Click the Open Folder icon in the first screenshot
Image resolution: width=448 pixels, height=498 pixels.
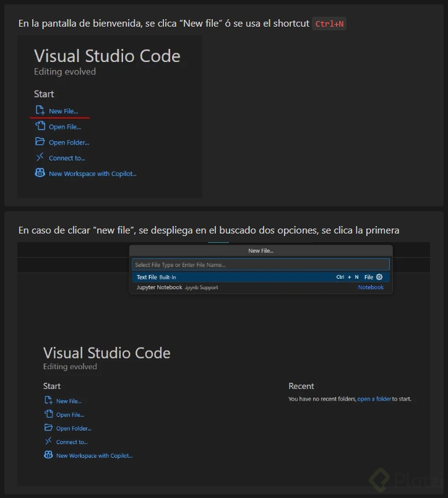[x=40, y=142]
